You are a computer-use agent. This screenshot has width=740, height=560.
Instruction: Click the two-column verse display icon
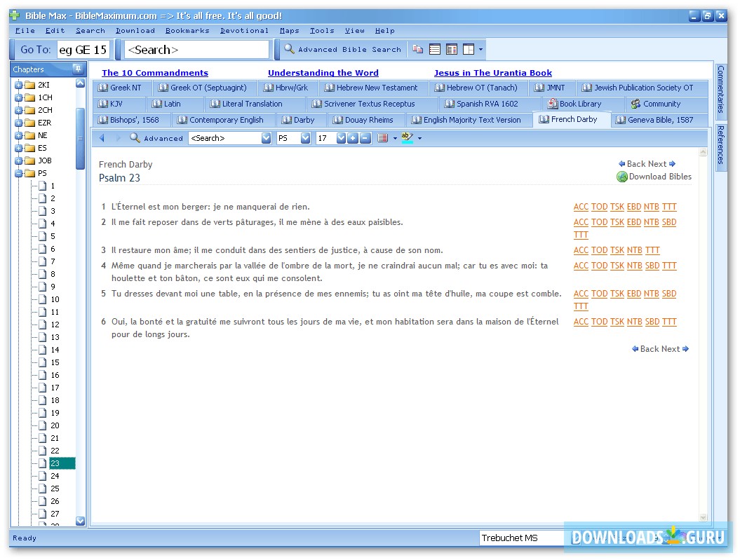pos(452,49)
